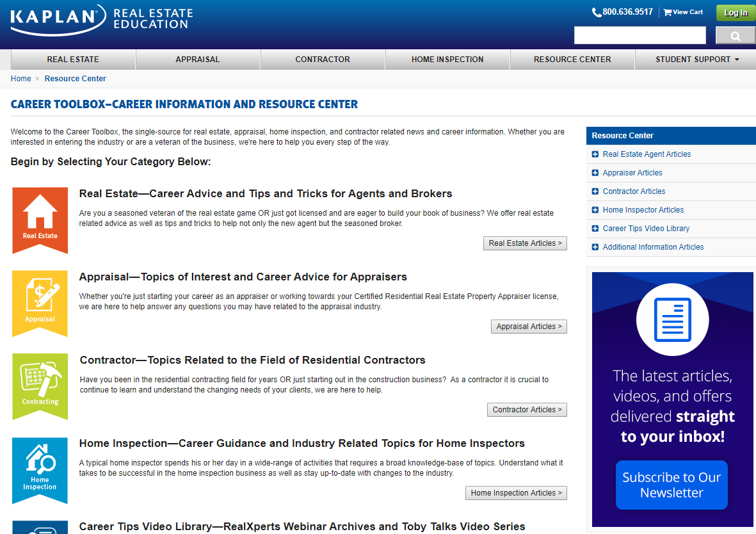Open the Resource Center menu
756x534 pixels.
coord(572,60)
